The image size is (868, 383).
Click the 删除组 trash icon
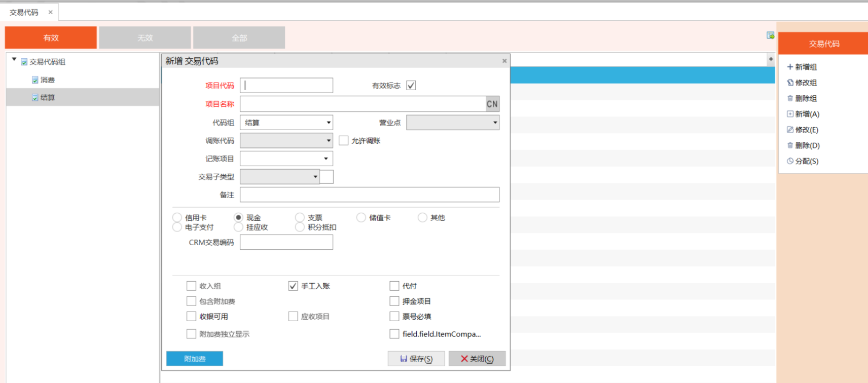(x=789, y=98)
